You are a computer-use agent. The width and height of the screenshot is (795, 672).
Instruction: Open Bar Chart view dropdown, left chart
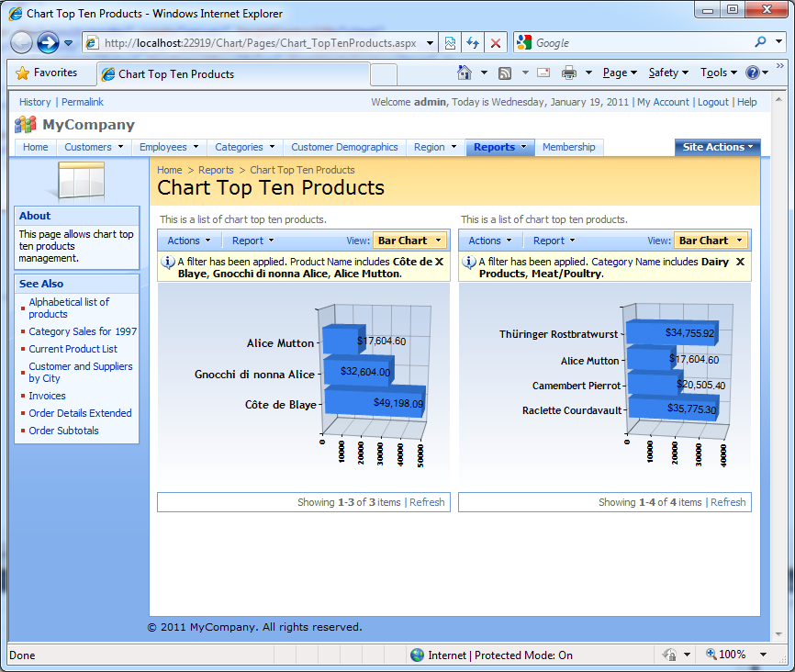[x=409, y=241]
